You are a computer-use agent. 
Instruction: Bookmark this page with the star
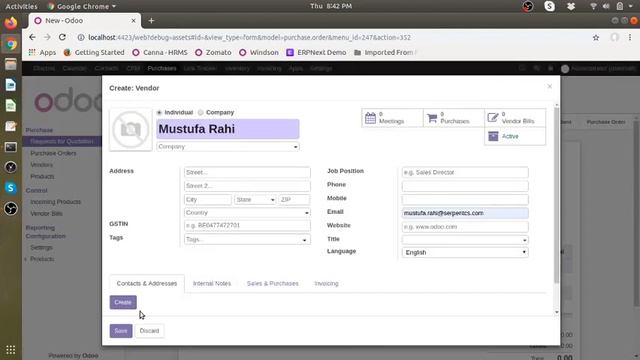click(596, 38)
